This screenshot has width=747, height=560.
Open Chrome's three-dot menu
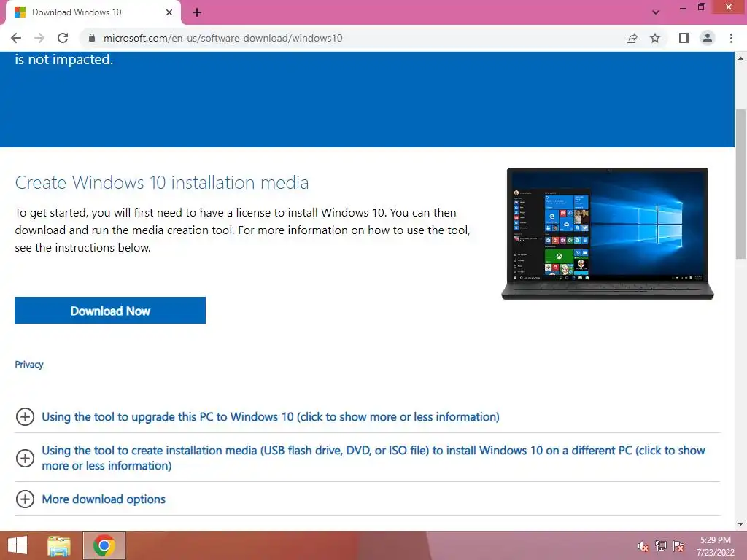(x=731, y=38)
